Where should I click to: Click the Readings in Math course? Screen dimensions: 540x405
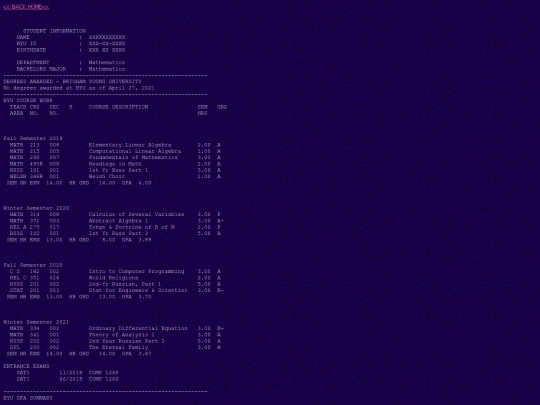tap(115, 164)
